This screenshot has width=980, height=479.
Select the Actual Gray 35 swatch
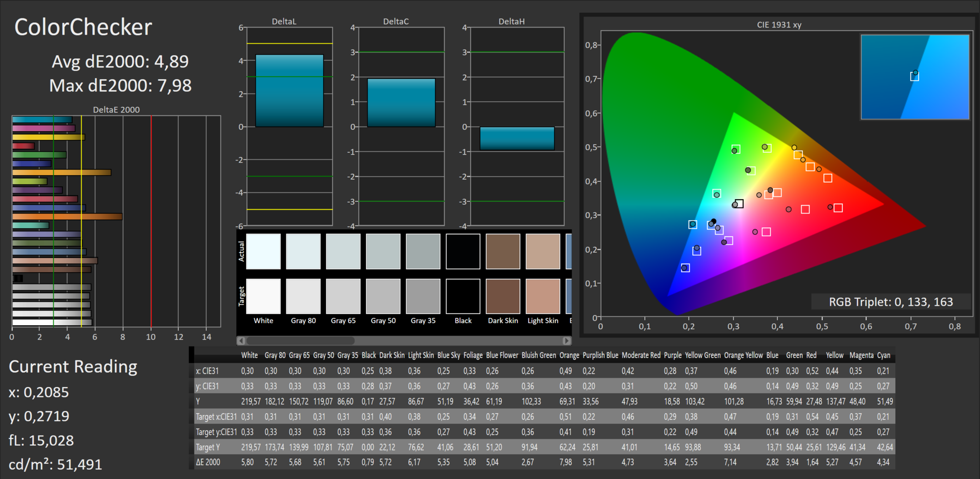[x=423, y=251]
